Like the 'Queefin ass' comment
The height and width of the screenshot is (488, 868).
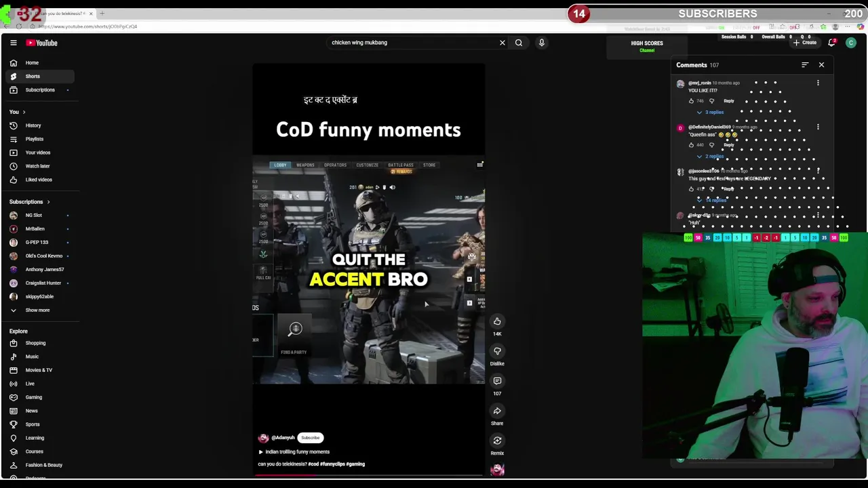691,145
